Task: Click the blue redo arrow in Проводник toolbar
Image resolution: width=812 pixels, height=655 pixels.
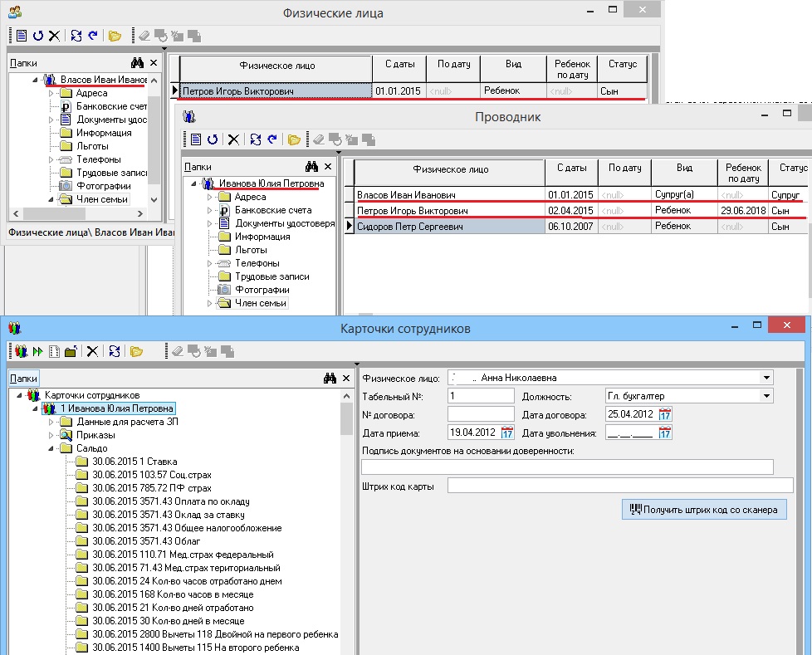Action: 271,139
